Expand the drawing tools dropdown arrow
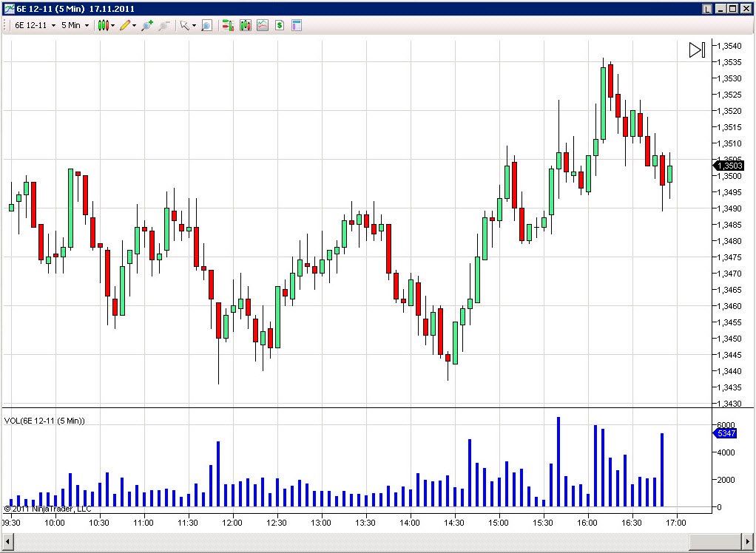 point(135,25)
